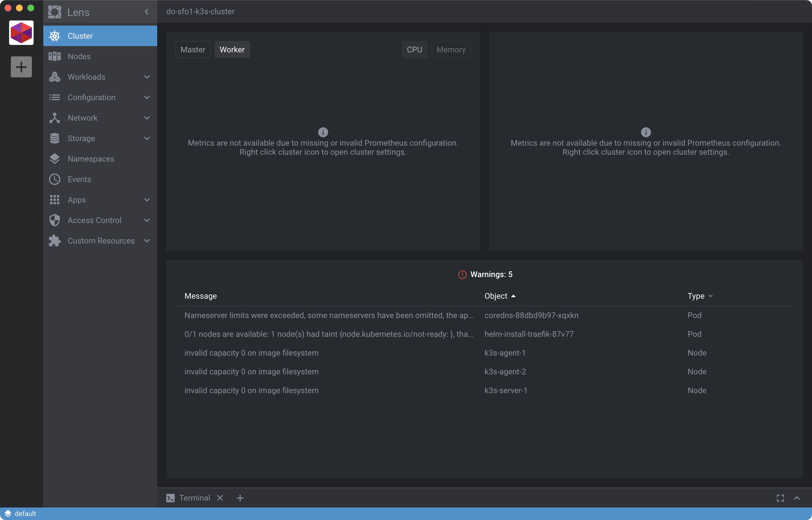
Task: Close the Terminal tab
Action: (220, 498)
